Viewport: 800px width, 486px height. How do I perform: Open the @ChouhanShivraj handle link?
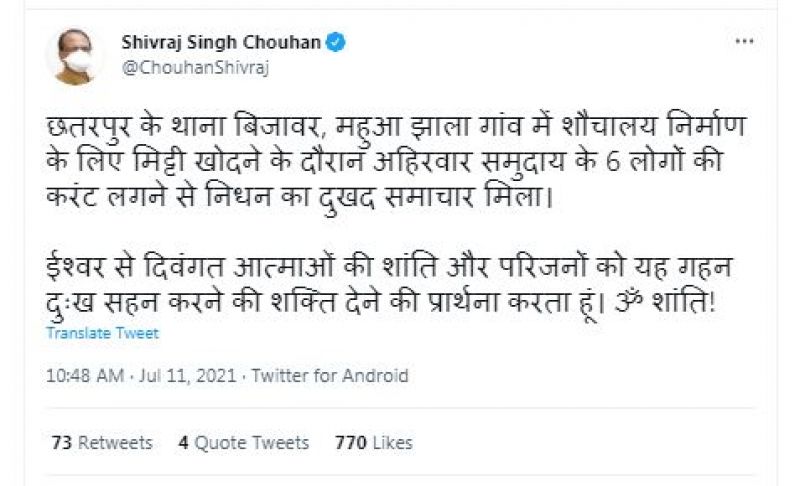[195, 68]
